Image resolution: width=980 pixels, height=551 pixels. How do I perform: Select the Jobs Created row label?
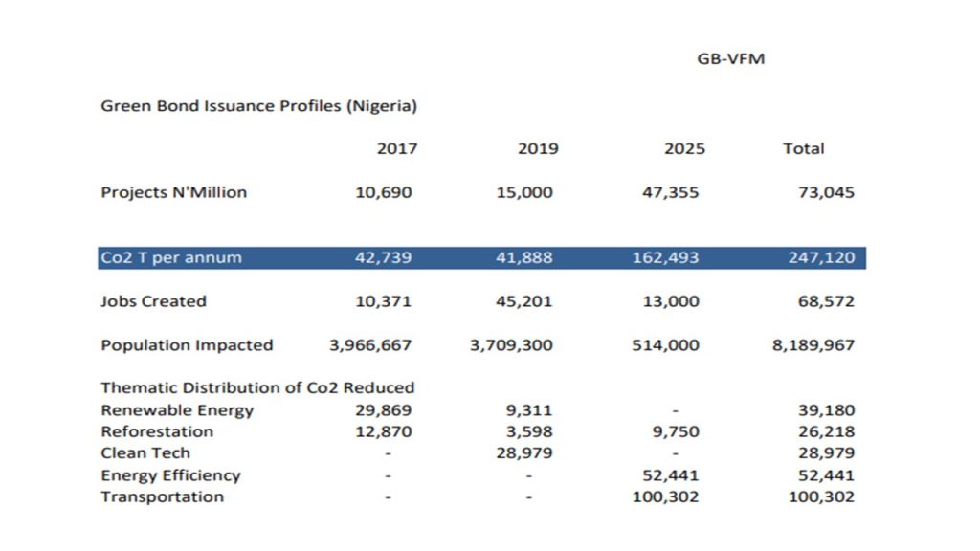[152, 300]
